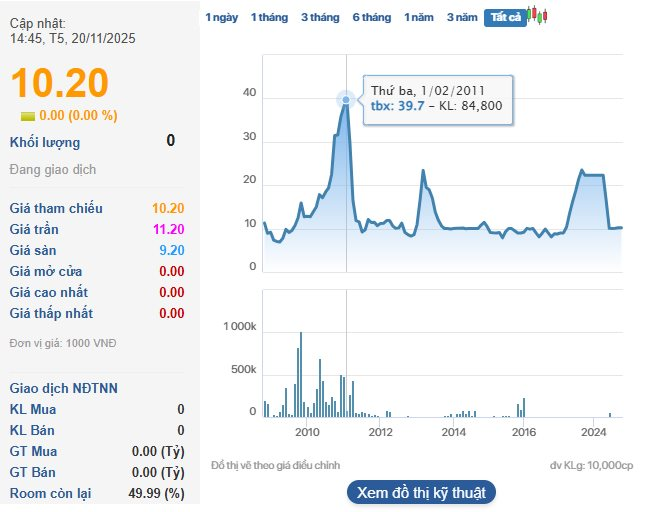
Task: Click the 'Giá sàn' value 9.20
Action: [x=171, y=250]
